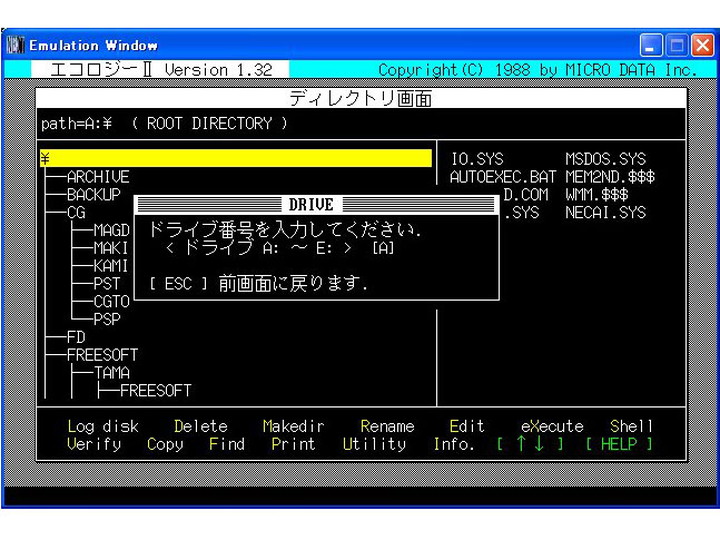Click the NECAI.SYS file
Image resolution: width=720 pixels, height=540 pixels.
606,213
